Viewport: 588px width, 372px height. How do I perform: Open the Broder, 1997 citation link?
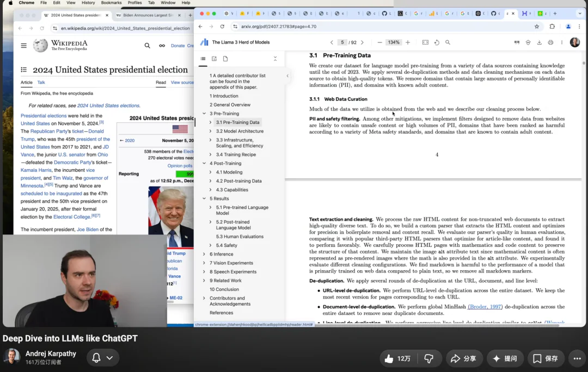[x=485, y=306]
